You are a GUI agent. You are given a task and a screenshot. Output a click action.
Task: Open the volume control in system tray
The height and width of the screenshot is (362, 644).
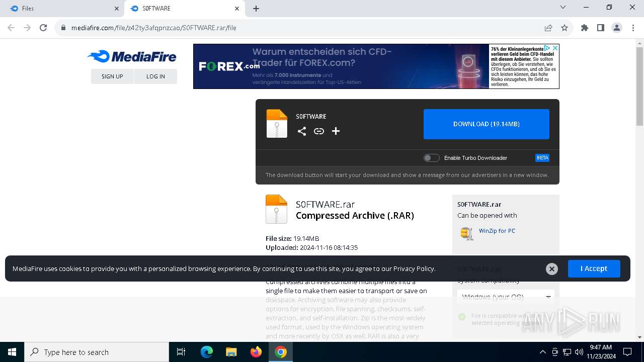(579, 352)
